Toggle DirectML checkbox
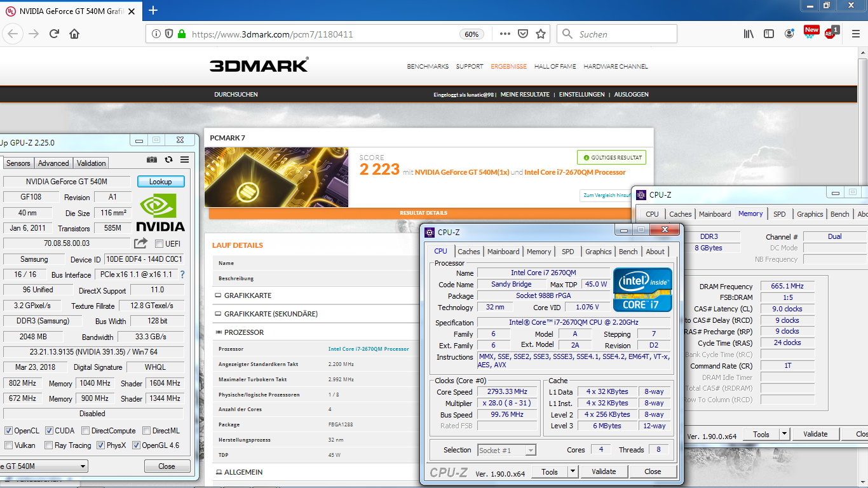Screen dimensions: 868x488 point(147,431)
